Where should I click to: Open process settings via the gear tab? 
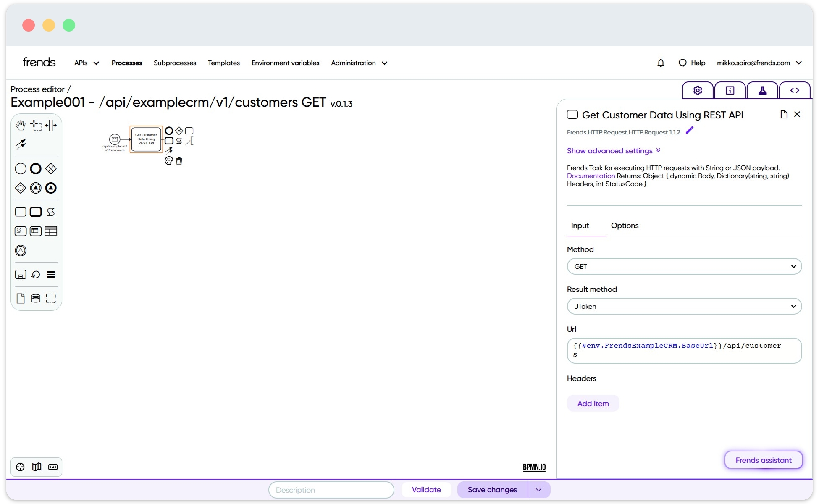(x=697, y=90)
